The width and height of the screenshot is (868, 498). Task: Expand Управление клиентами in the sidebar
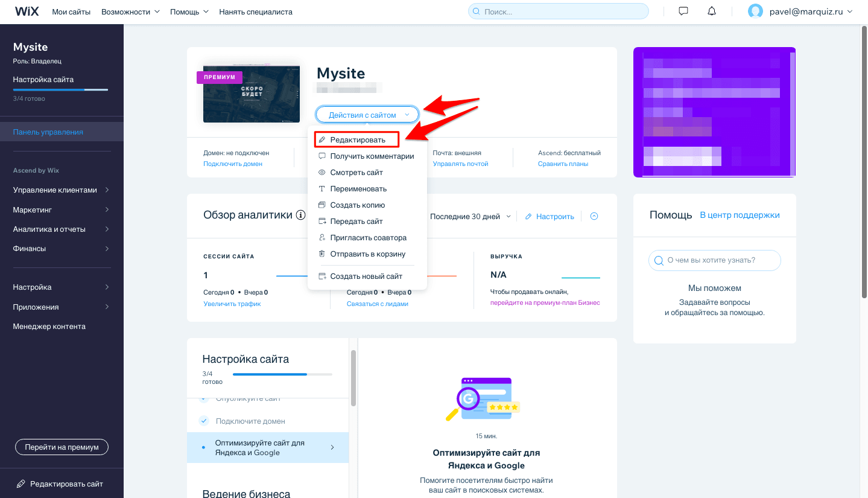coord(62,190)
